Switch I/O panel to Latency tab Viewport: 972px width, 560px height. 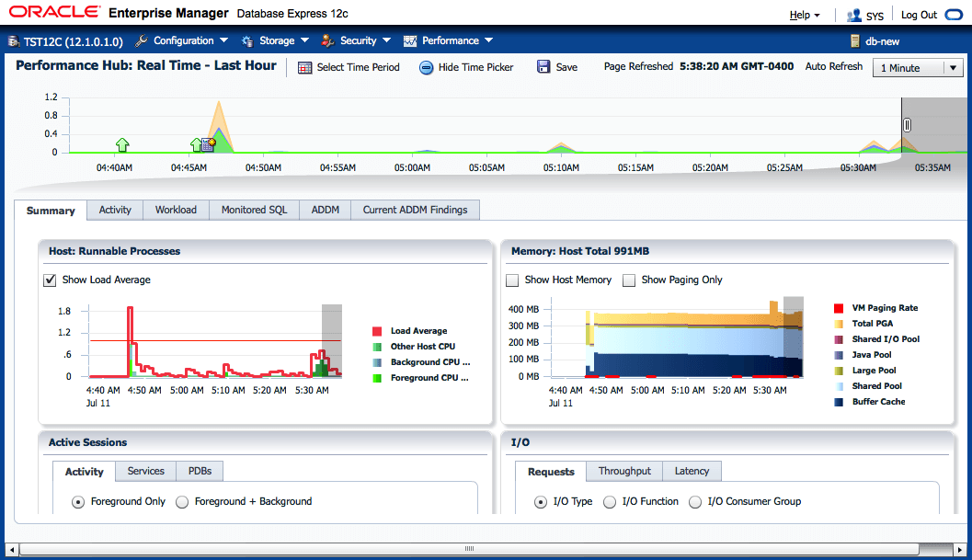pyautogui.click(x=692, y=471)
